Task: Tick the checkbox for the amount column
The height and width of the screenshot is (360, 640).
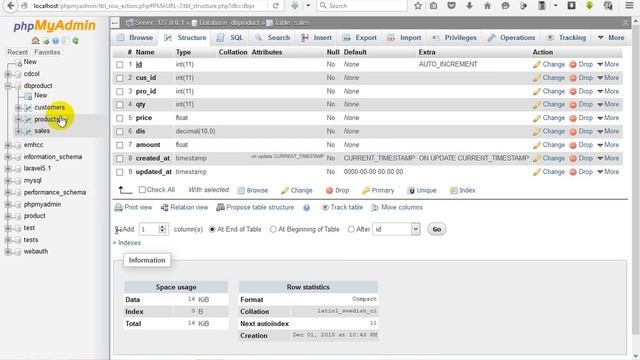Action: (x=120, y=145)
